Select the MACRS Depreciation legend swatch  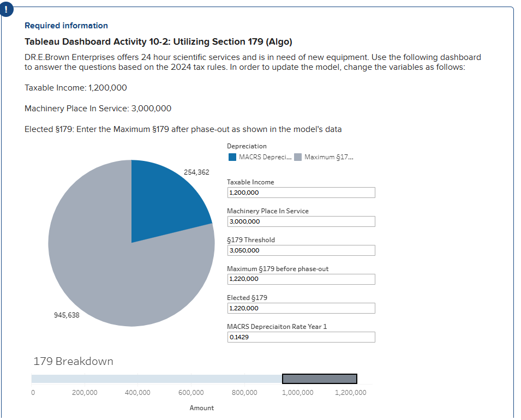click(x=231, y=157)
